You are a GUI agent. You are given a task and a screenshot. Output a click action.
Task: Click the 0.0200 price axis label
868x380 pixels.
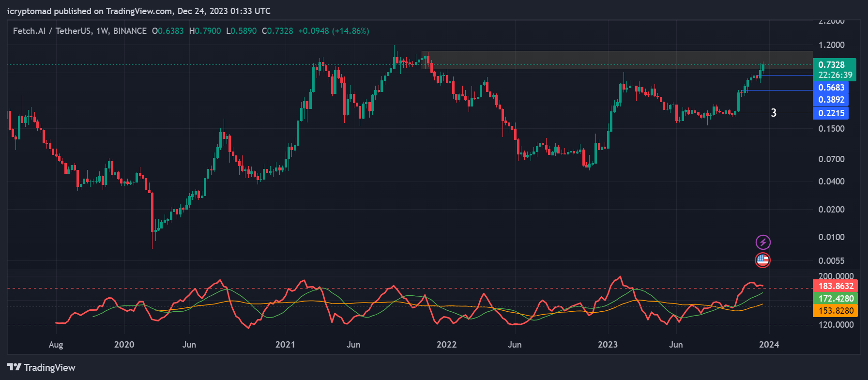[x=831, y=210]
